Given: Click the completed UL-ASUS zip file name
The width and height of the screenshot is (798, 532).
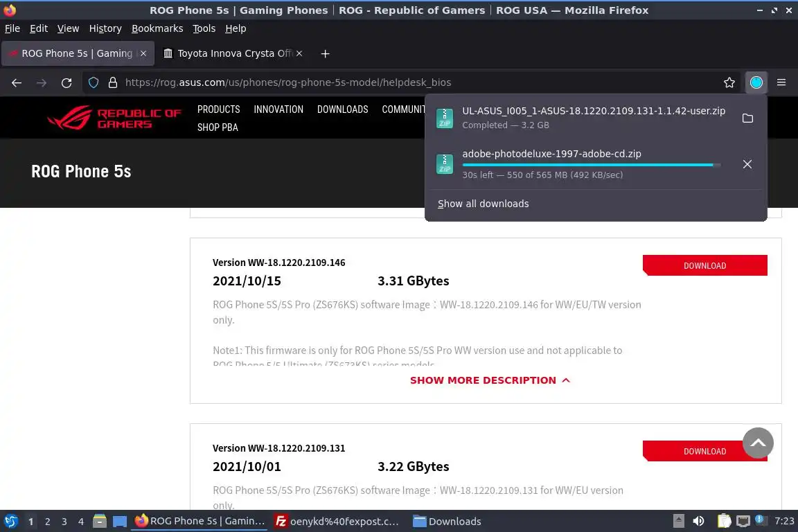Looking at the screenshot, I should click(x=594, y=110).
